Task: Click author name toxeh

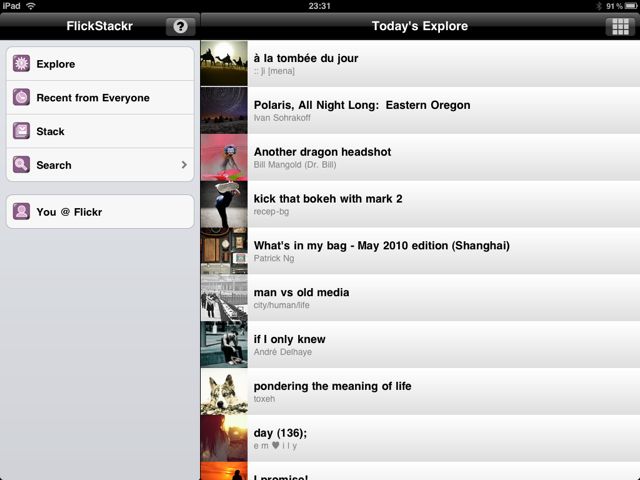Action: pyautogui.click(x=264, y=399)
